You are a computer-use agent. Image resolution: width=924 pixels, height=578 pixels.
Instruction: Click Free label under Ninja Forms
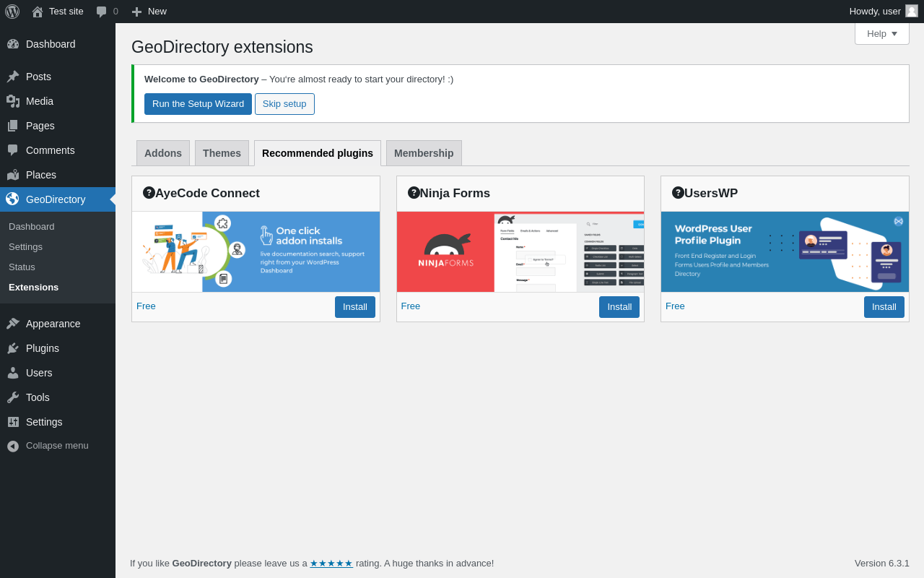[411, 306]
